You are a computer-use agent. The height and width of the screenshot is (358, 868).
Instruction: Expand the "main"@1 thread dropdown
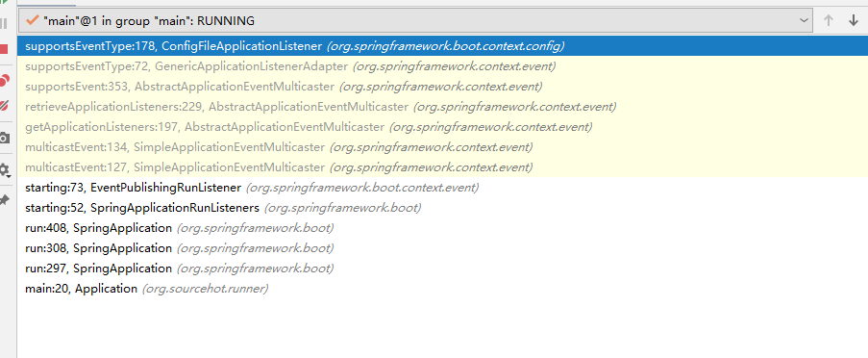[415, 21]
